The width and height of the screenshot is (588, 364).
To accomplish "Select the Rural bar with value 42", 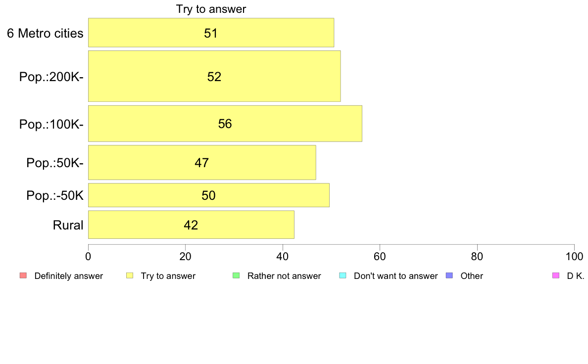I will [x=191, y=225].
